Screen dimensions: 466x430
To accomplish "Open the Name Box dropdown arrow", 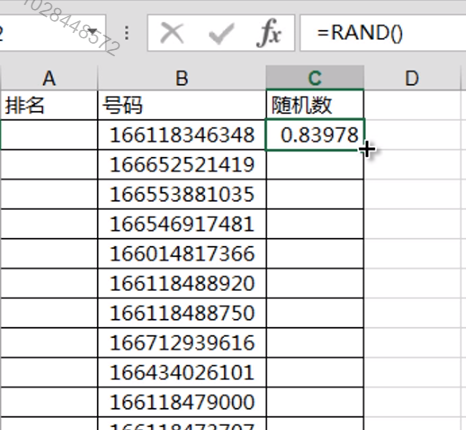I will (x=92, y=32).
